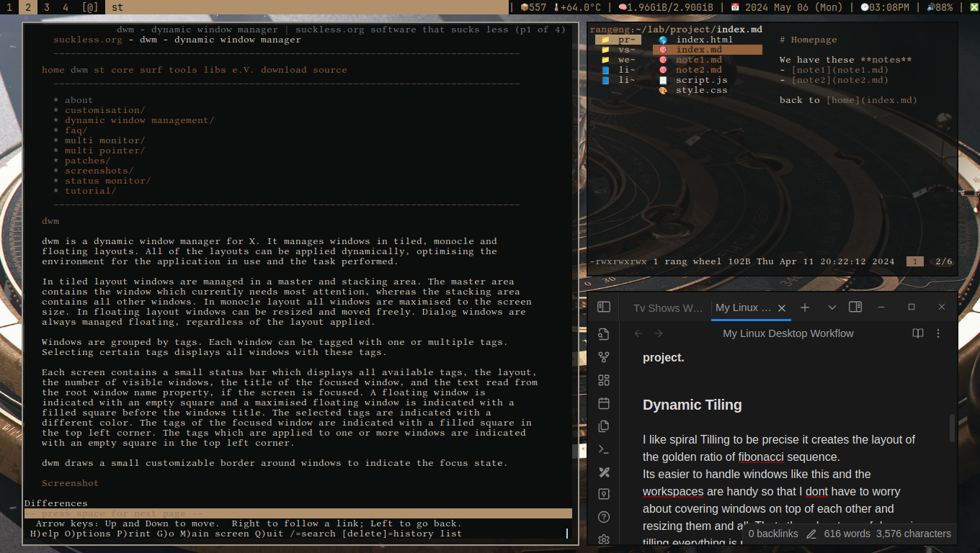Open today's daily note calendar icon
The height and width of the screenshot is (553, 980).
604,403
